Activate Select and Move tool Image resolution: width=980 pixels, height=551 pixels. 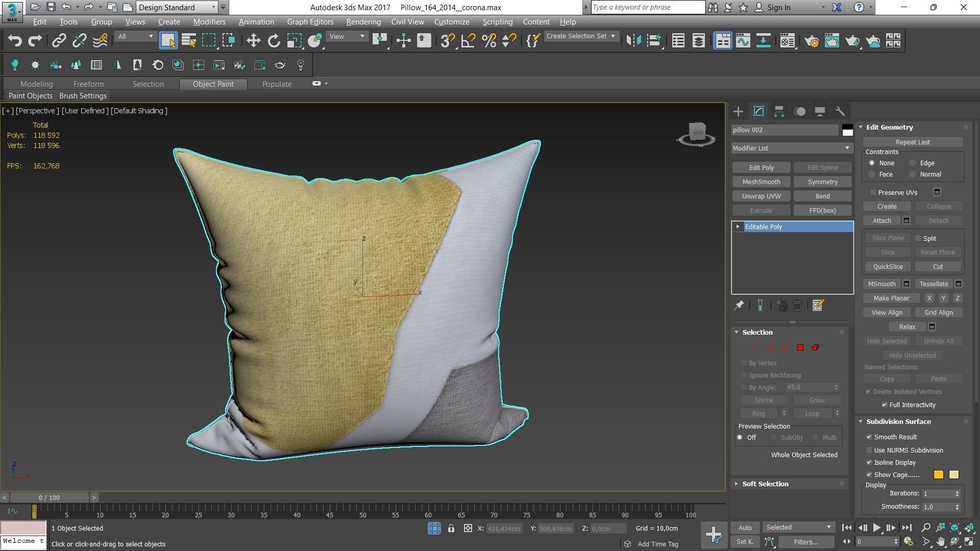coord(253,41)
